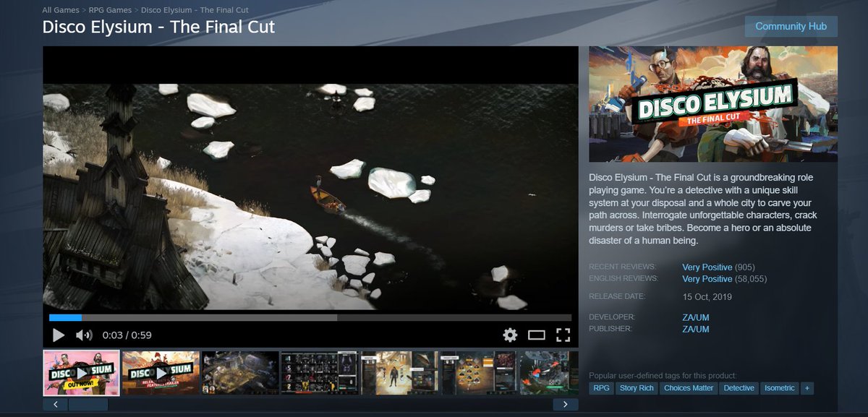Open RPG Games breadcrumb link
This screenshot has height=417, width=868.
pyautogui.click(x=111, y=11)
